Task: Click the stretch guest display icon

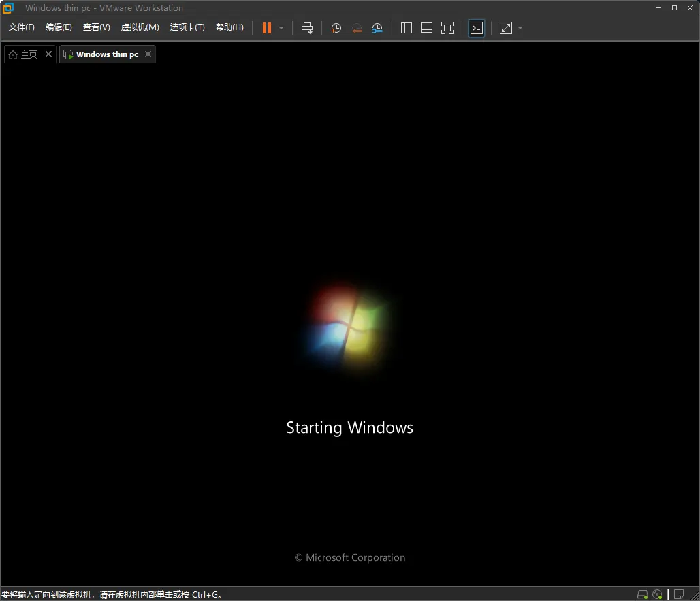Action: (x=506, y=28)
